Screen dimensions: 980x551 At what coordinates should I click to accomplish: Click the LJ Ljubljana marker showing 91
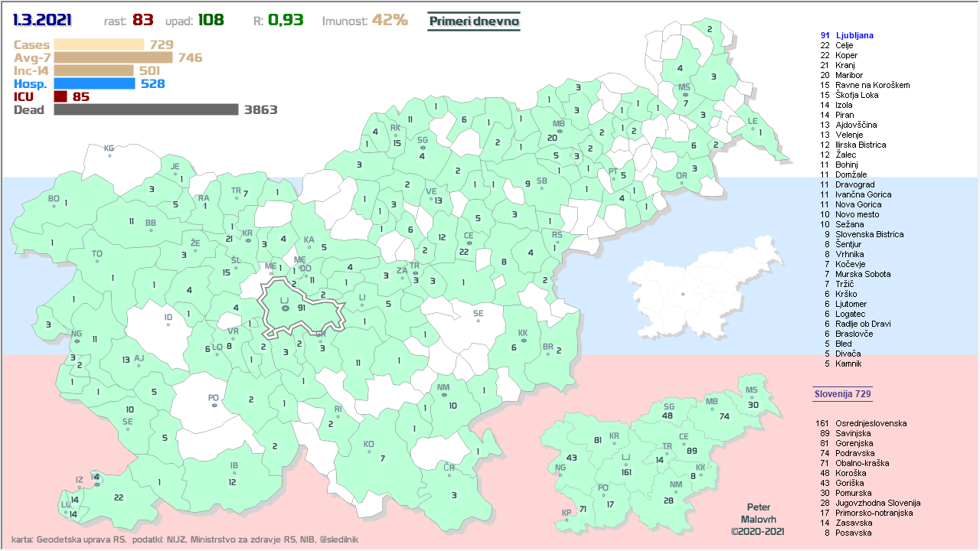point(285,308)
